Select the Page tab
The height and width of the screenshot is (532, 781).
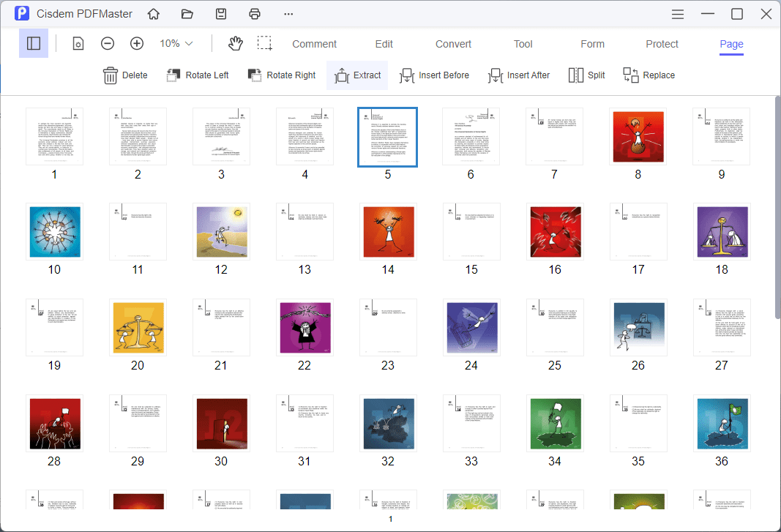click(x=732, y=44)
